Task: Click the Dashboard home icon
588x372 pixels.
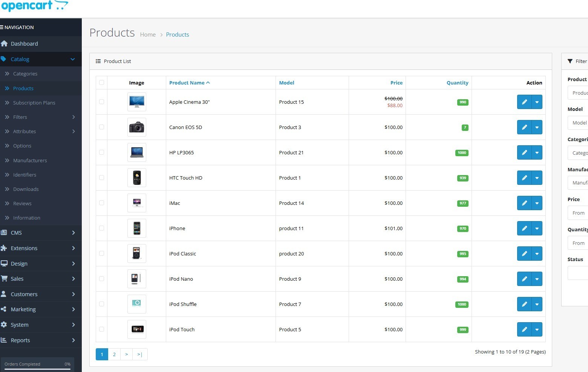Action: click(x=4, y=43)
